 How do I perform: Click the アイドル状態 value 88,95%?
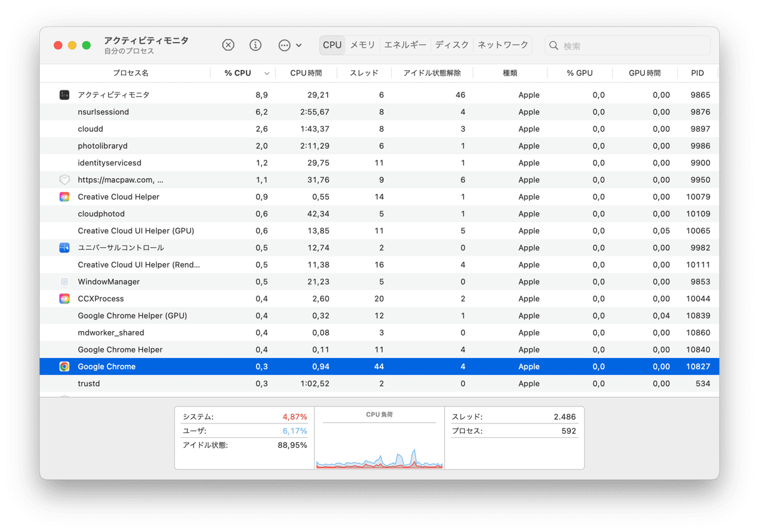292,445
